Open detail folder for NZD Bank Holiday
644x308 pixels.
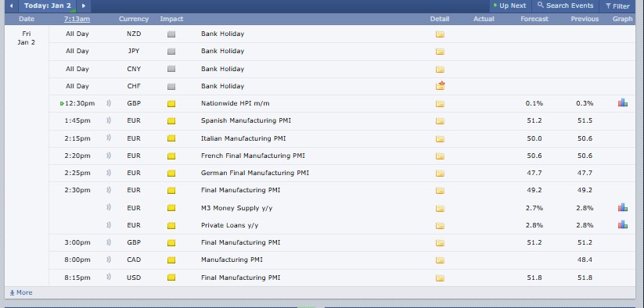440,34
